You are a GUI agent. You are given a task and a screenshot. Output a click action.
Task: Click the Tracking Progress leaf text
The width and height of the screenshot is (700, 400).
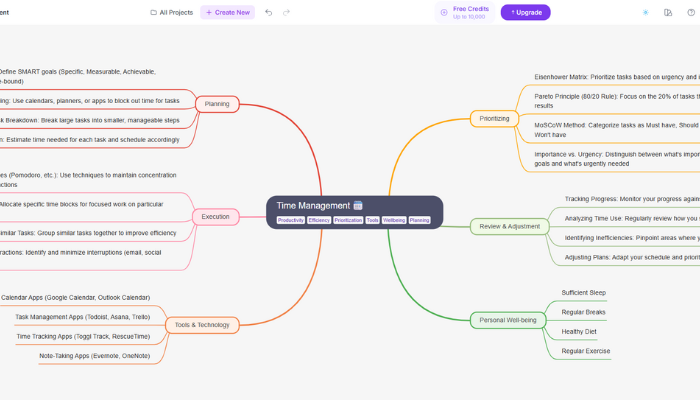[632, 199]
